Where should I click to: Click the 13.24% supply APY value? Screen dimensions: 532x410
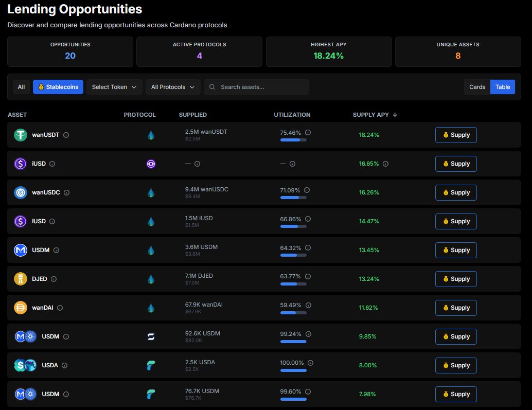[369, 279]
